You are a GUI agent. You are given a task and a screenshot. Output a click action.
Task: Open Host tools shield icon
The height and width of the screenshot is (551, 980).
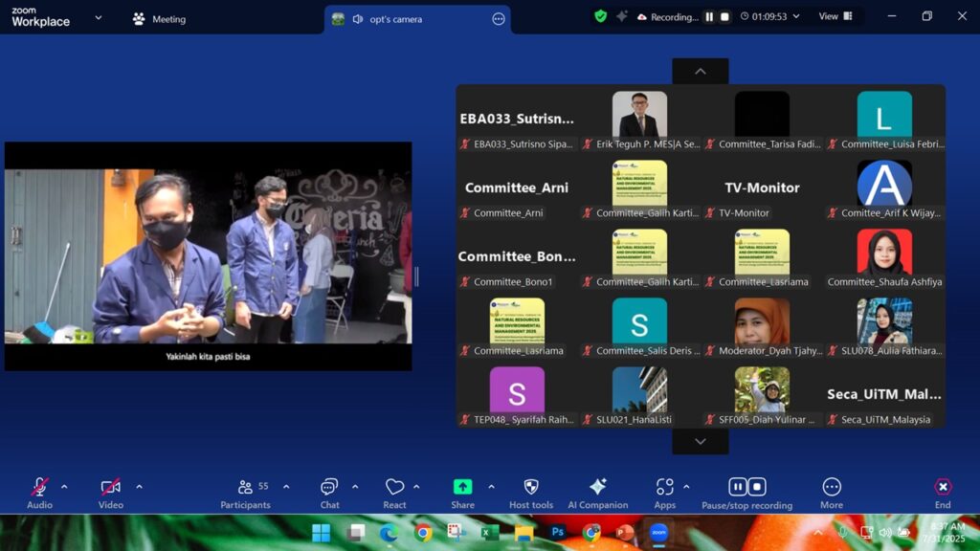531,493
